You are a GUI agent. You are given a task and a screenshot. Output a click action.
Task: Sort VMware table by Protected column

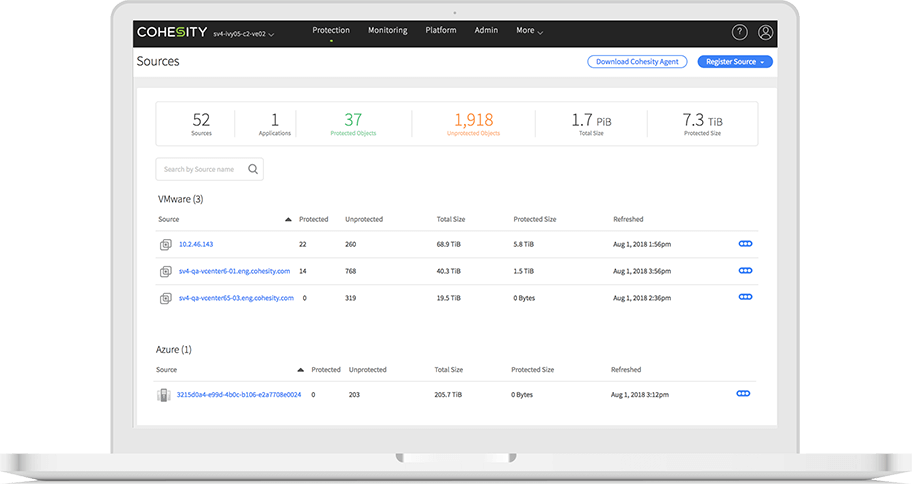(314, 219)
